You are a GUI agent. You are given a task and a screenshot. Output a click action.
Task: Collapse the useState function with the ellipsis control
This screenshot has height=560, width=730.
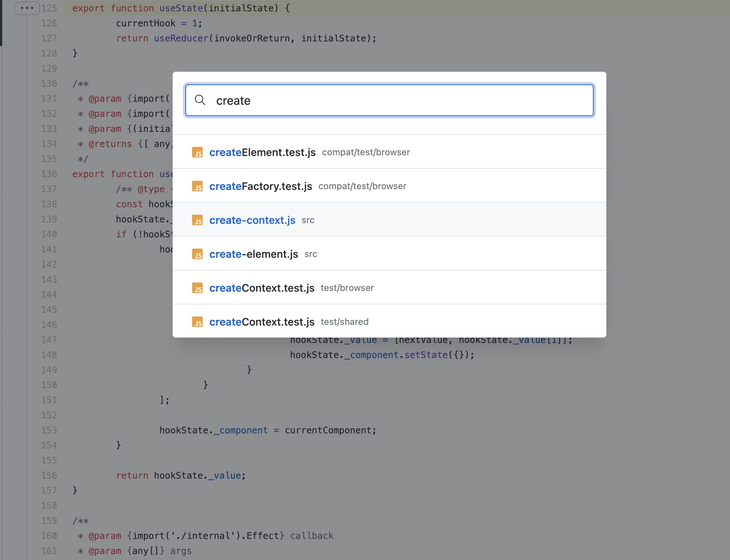tap(27, 8)
